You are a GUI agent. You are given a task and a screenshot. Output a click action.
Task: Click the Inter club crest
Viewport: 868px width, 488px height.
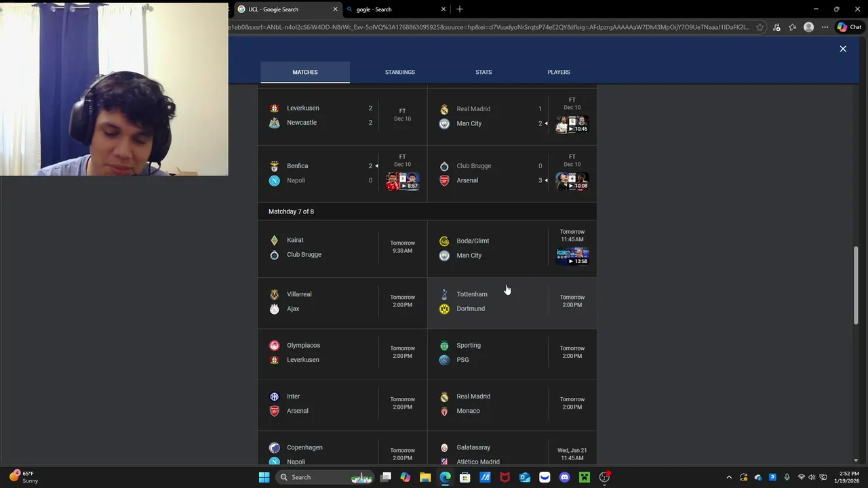point(274,396)
